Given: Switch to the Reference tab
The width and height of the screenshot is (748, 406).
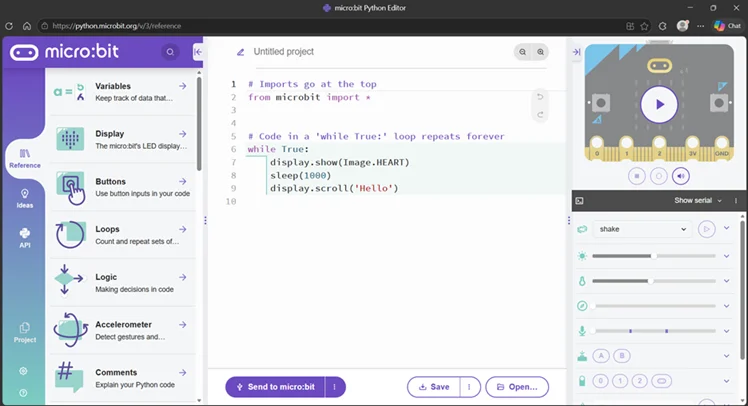Looking at the screenshot, I should (25, 158).
